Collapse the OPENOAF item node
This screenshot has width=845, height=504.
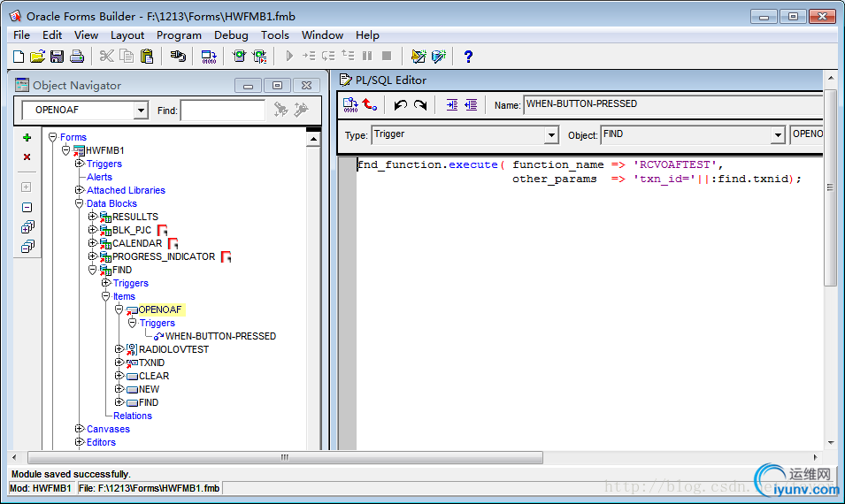pos(119,309)
